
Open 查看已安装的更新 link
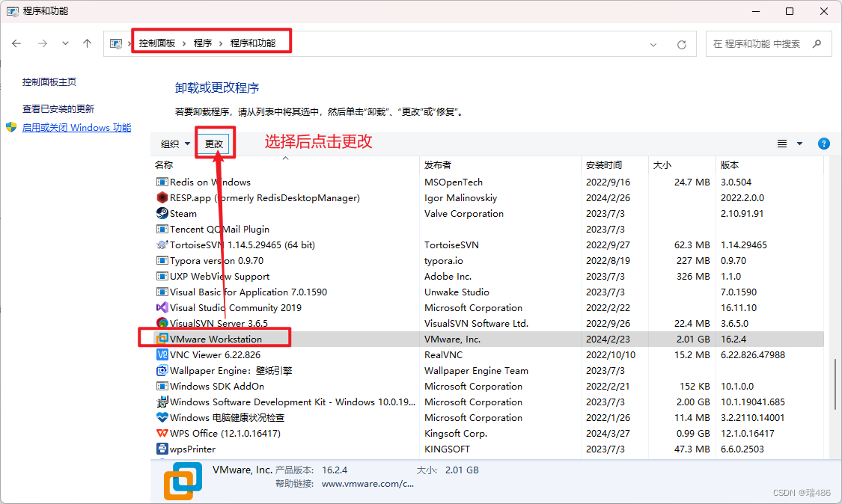58,108
